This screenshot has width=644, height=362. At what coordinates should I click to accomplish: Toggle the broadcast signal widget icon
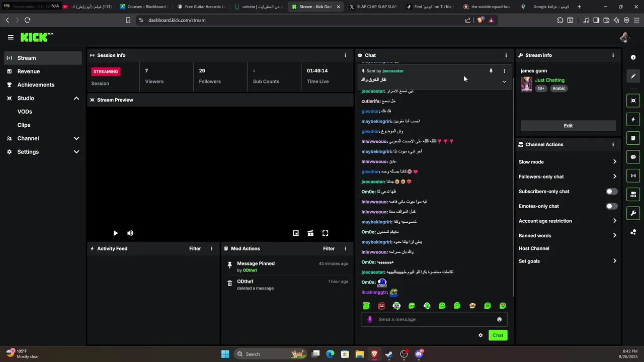633,175
